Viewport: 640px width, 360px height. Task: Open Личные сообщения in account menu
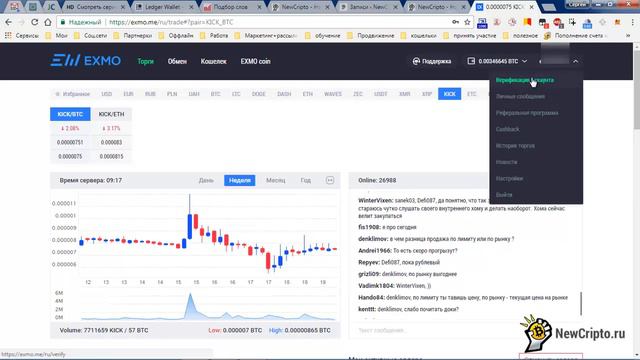(520, 96)
